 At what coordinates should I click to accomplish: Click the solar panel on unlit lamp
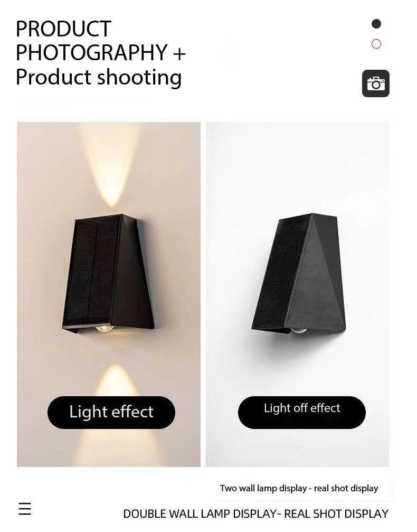point(281,272)
